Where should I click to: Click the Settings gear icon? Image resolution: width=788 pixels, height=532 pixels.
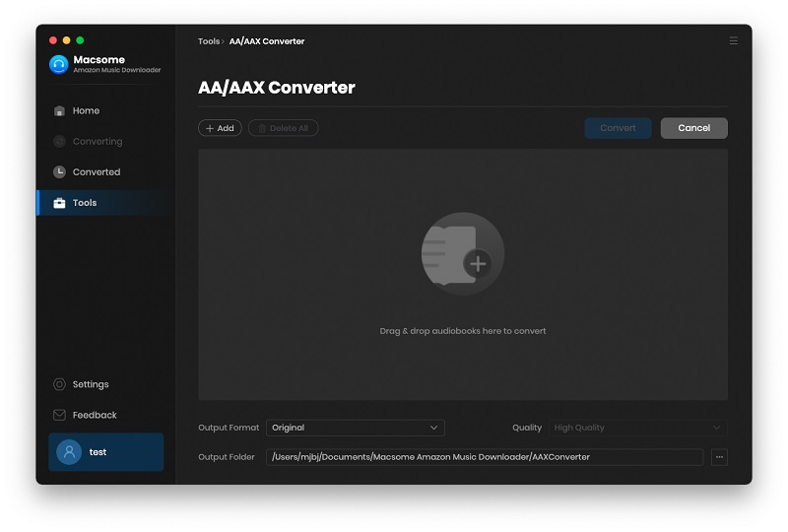point(59,384)
